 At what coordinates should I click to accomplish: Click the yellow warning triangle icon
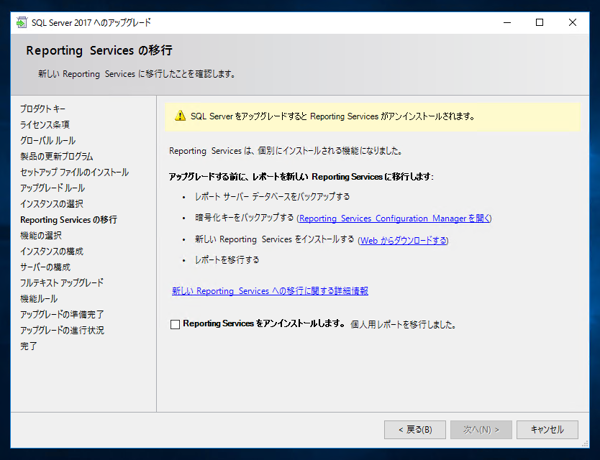[x=180, y=116]
